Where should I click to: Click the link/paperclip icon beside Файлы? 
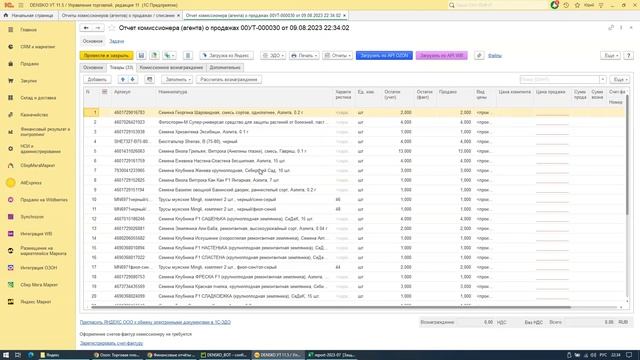(x=479, y=56)
